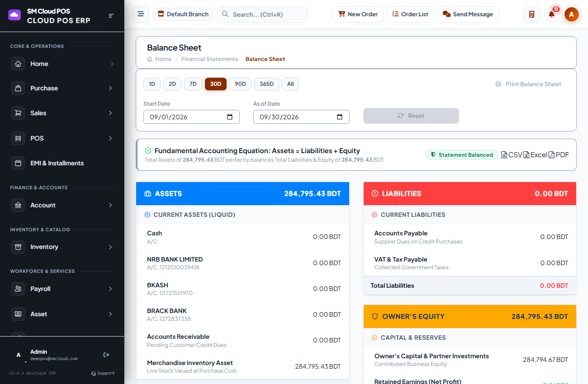
Task: Expand the Purchase menu chevron
Action: [110, 88]
